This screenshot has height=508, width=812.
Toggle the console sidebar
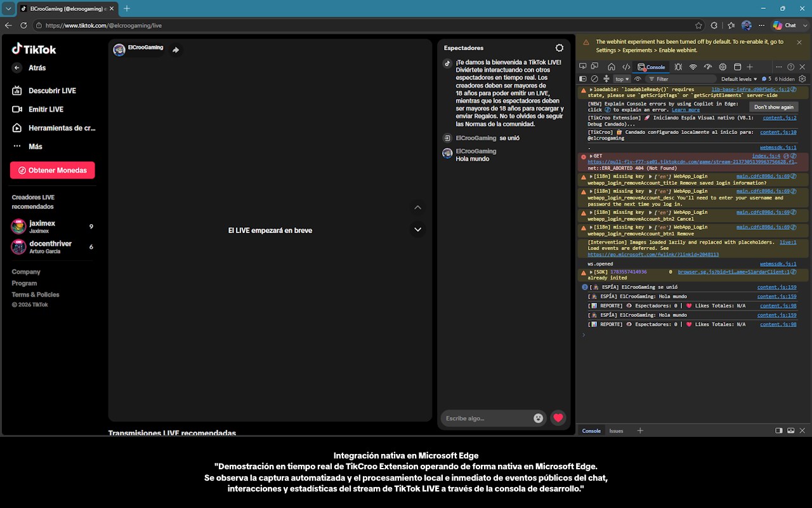point(583,79)
